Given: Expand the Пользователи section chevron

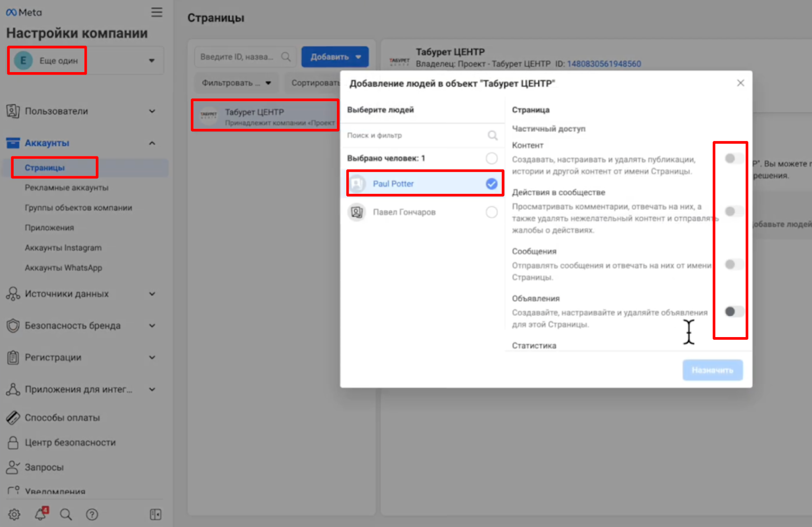Looking at the screenshot, I should pos(152,111).
